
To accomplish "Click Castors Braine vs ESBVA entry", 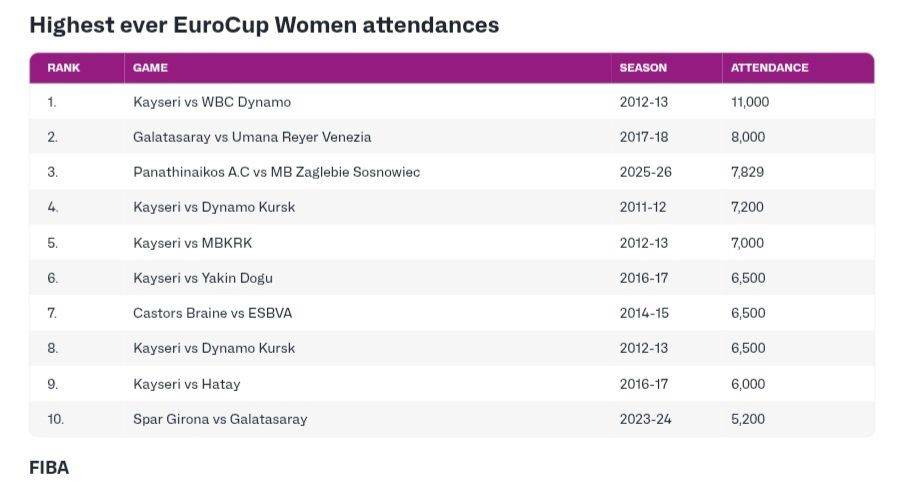I will tap(212, 313).
